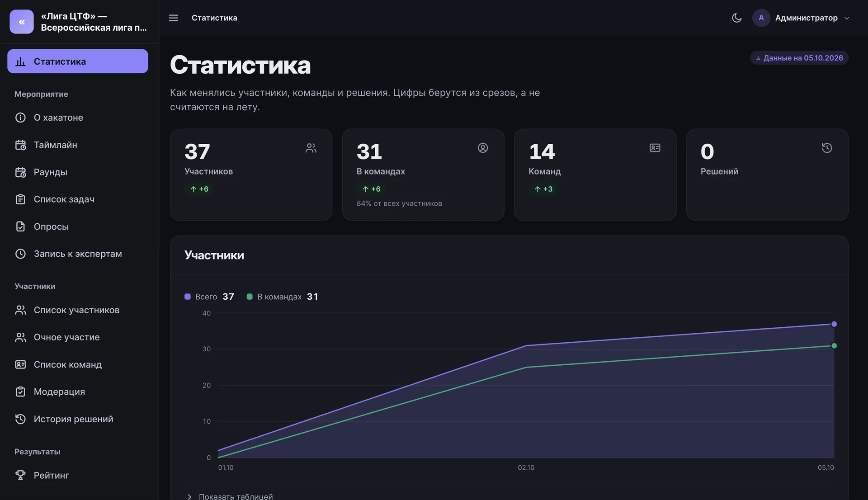Click ID card icon on Команд card

[655, 148]
